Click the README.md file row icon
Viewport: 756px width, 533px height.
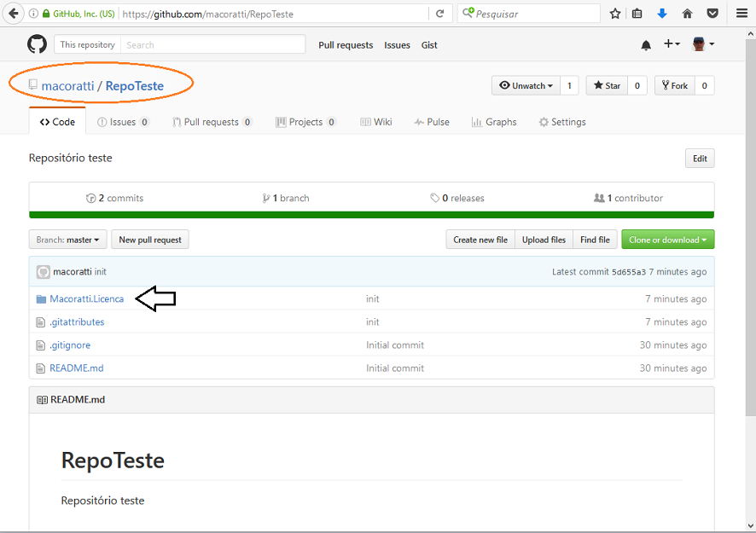(41, 368)
